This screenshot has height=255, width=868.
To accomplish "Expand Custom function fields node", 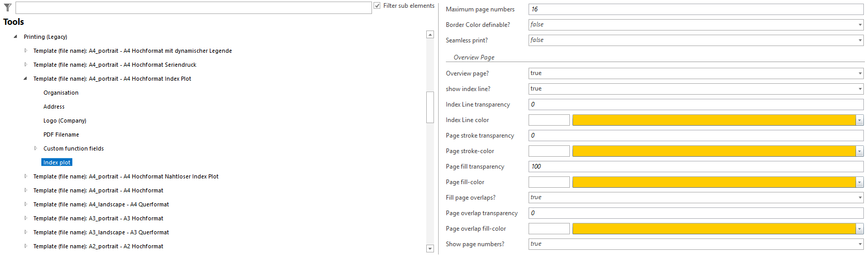I will [x=36, y=148].
